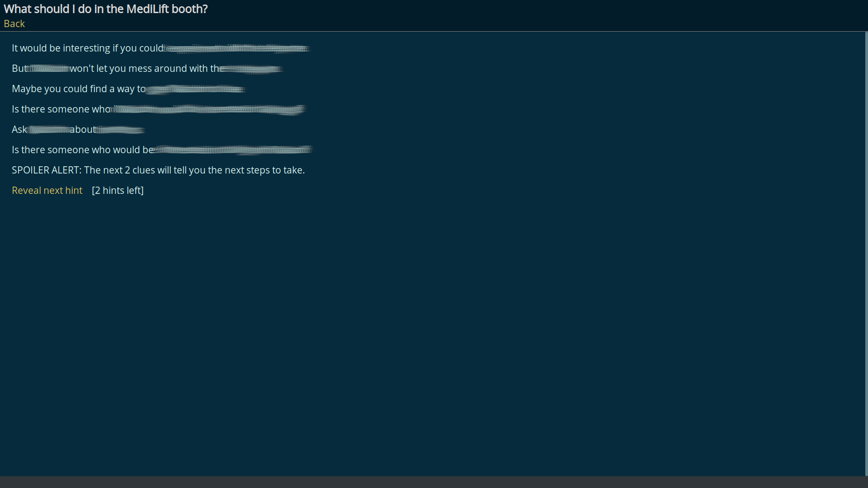
Task: Click the fourth hint line "Is there someone who"
Action: (x=158, y=109)
